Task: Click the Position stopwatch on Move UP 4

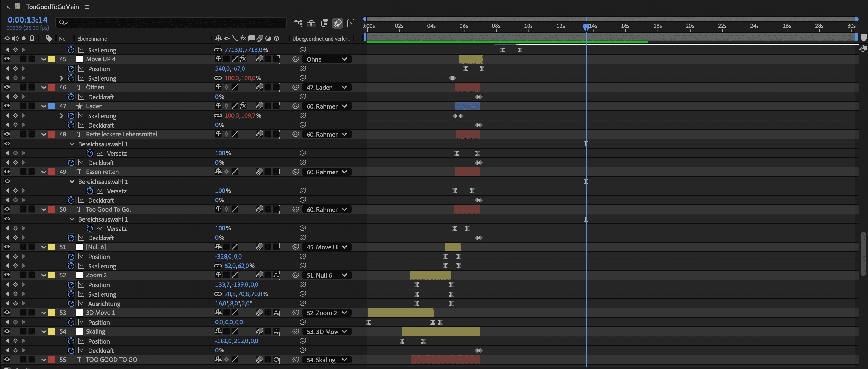Action: click(71, 69)
